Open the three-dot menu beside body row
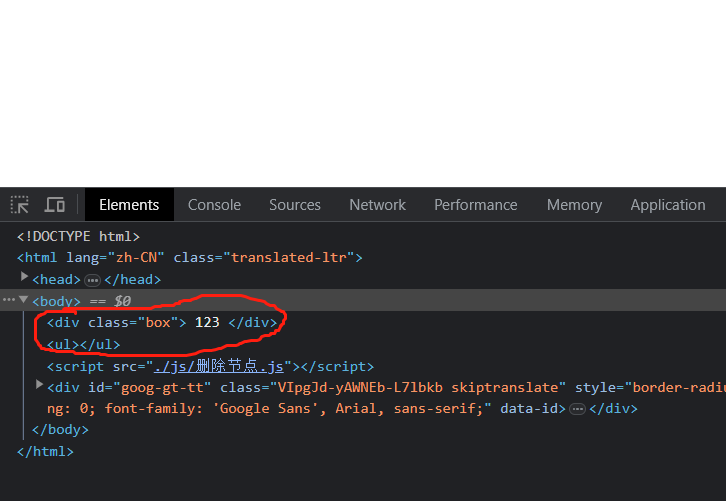This screenshot has height=501, width=726. click(x=9, y=300)
